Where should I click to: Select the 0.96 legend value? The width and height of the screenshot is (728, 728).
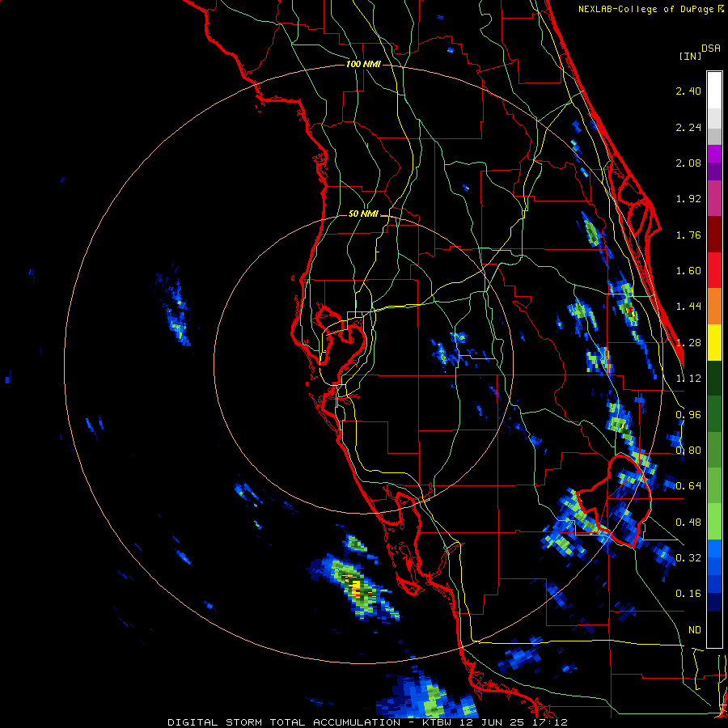(x=688, y=415)
